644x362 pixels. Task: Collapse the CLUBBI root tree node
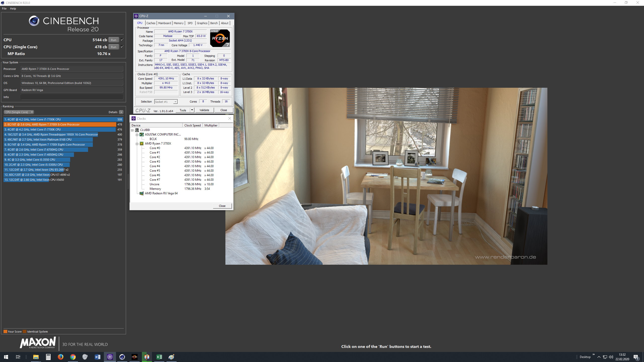[132, 130]
